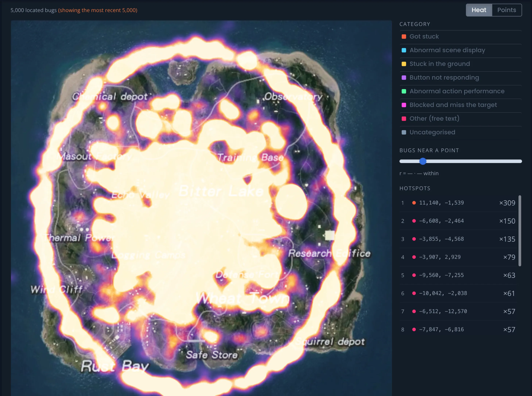Click the ×309 hotspot count
This screenshot has width=532, height=396.
click(x=507, y=203)
